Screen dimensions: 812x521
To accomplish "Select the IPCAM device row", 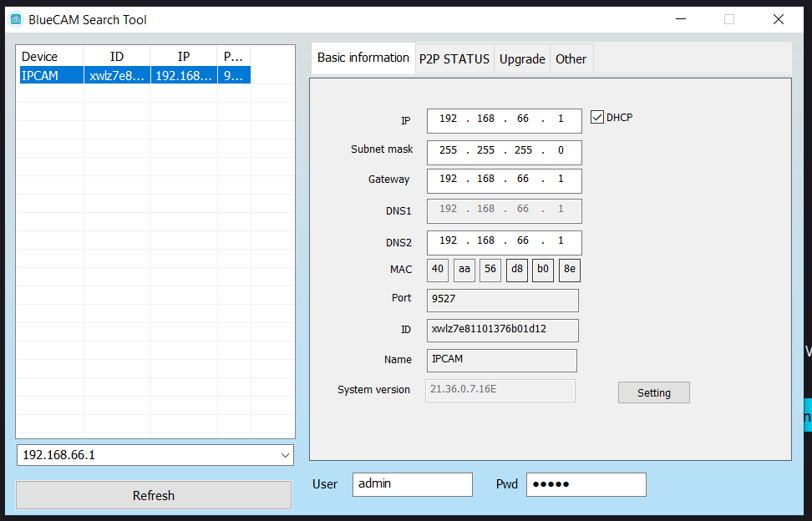I will click(135, 75).
